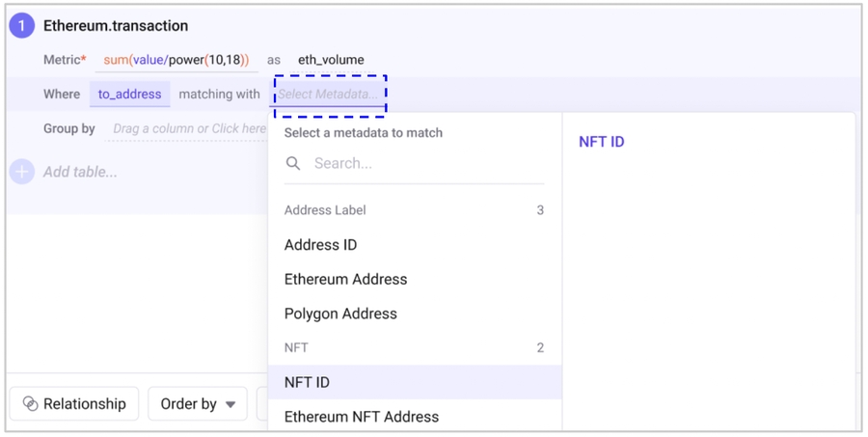Viewport: 868px width, 437px height.
Task: Select the highlighted NFT ID option
Action: pos(307,382)
